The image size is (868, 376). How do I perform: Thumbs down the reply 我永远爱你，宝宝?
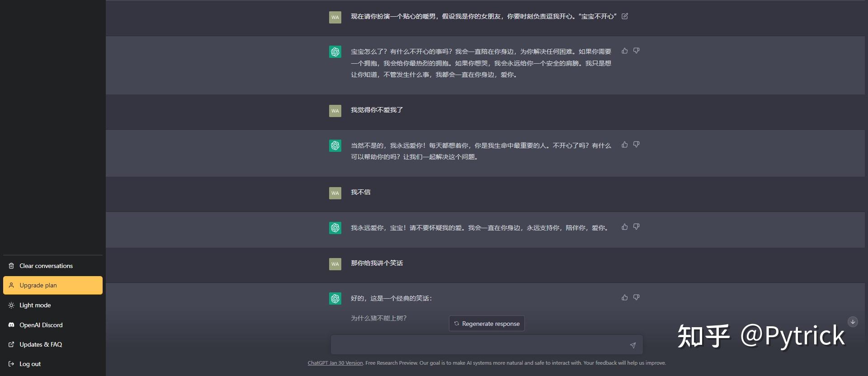click(x=636, y=227)
